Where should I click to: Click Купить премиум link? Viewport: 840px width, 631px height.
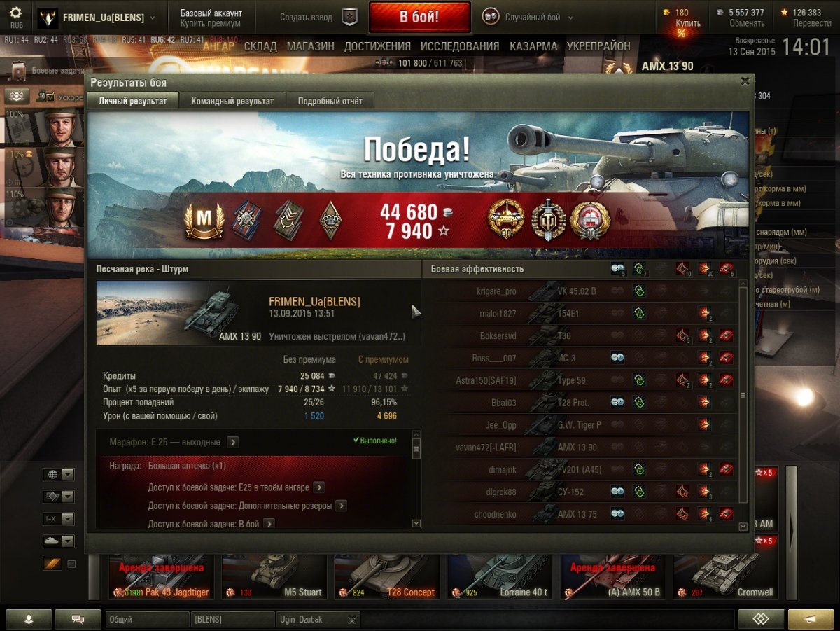click(x=211, y=24)
